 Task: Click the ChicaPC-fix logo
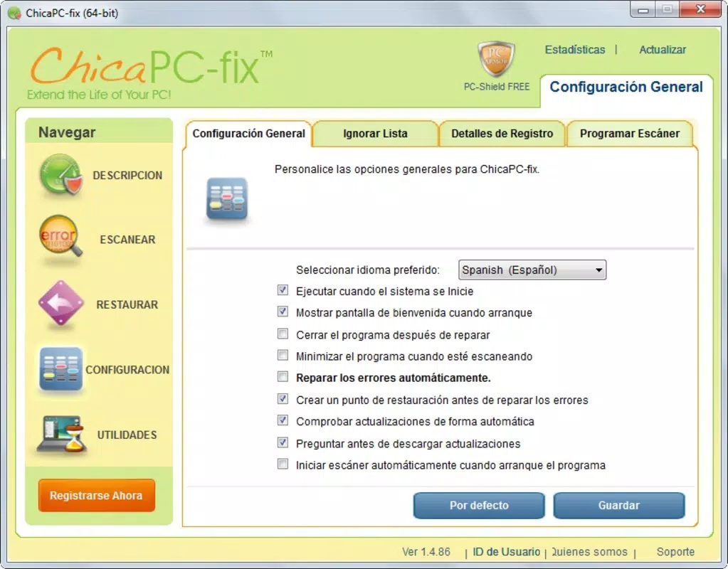(152, 73)
